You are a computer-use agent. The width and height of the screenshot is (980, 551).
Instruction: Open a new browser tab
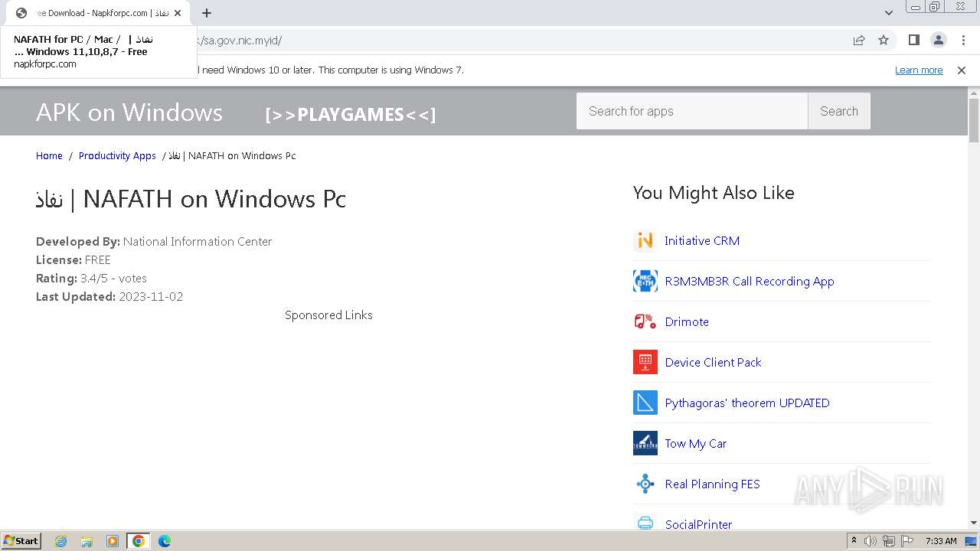point(207,13)
